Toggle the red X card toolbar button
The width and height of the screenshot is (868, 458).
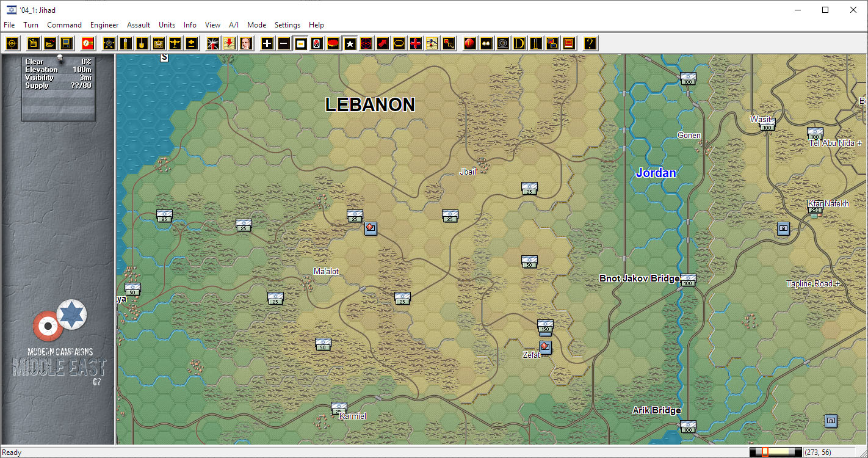[317, 43]
